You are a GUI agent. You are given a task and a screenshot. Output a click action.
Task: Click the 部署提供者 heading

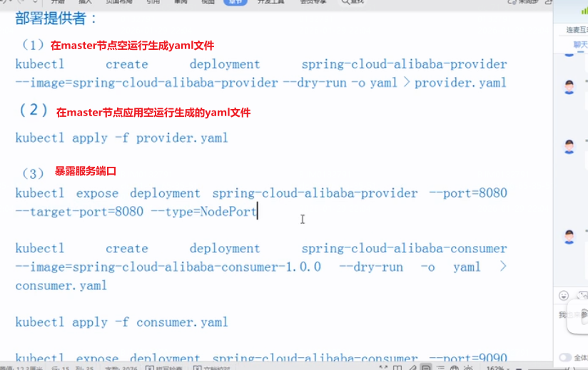point(56,19)
